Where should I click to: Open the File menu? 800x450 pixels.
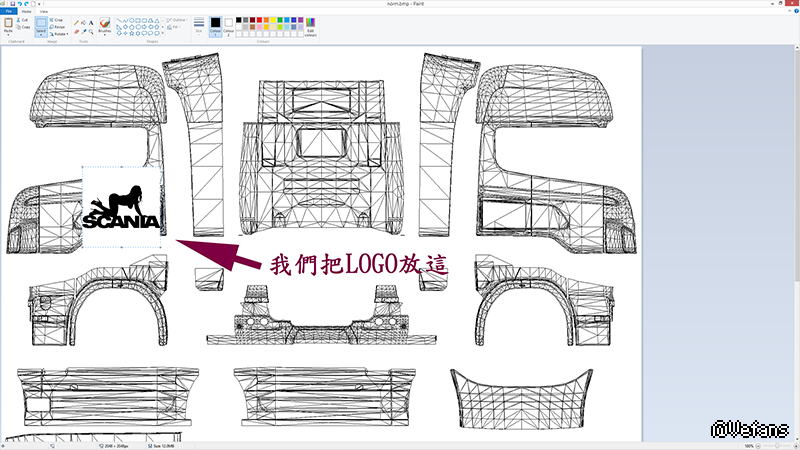click(8, 11)
